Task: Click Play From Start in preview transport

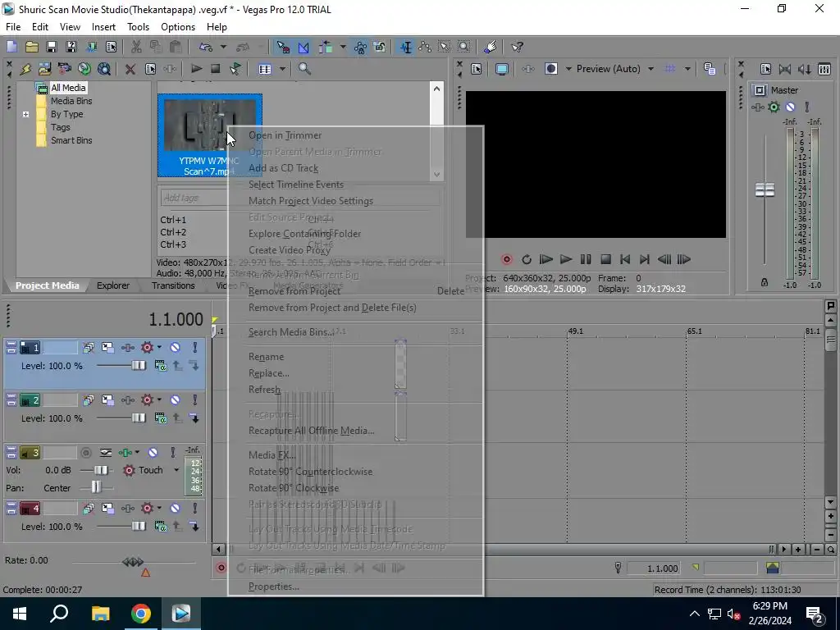Action: [546, 260]
